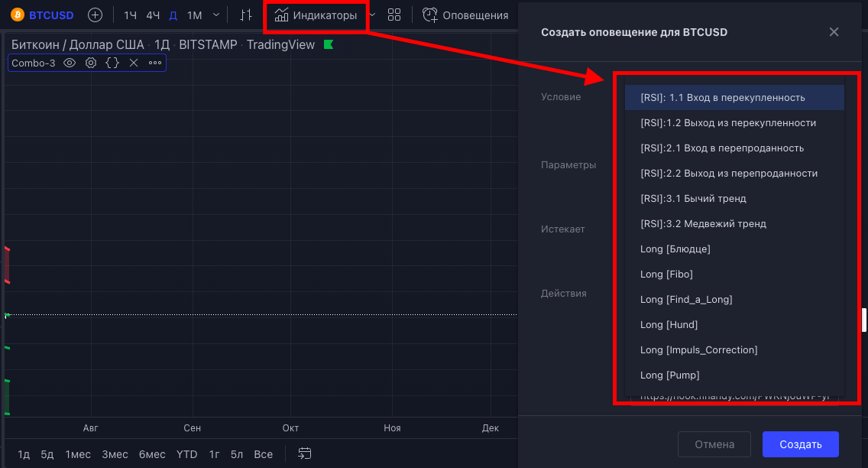
Task: Set range to 5д
Action: 47,454
